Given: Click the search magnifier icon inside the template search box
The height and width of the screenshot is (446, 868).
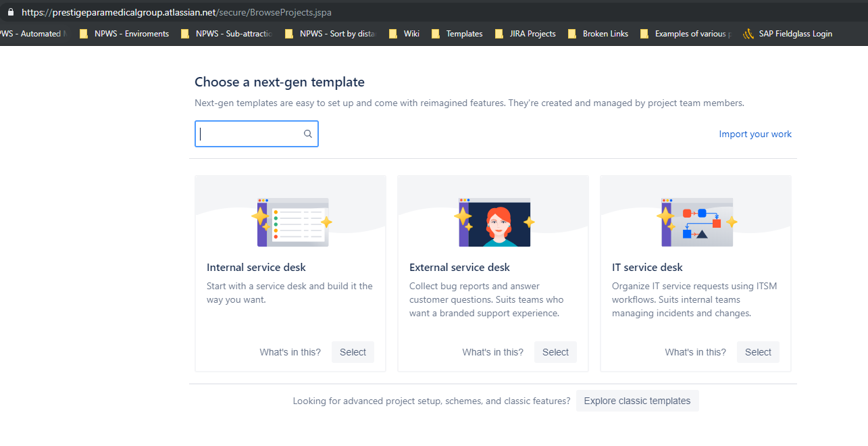Looking at the screenshot, I should coord(307,133).
